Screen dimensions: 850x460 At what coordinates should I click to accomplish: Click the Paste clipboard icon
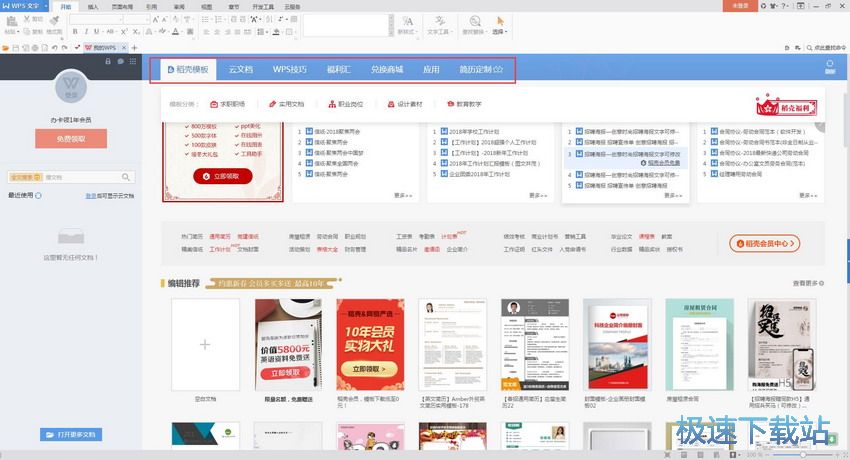coord(11,21)
